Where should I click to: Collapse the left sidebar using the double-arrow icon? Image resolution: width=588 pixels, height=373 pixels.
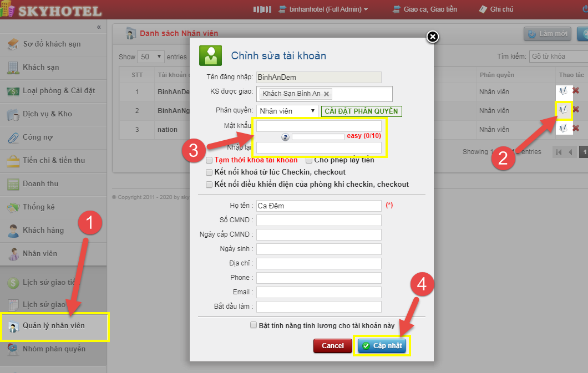pos(99,27)
